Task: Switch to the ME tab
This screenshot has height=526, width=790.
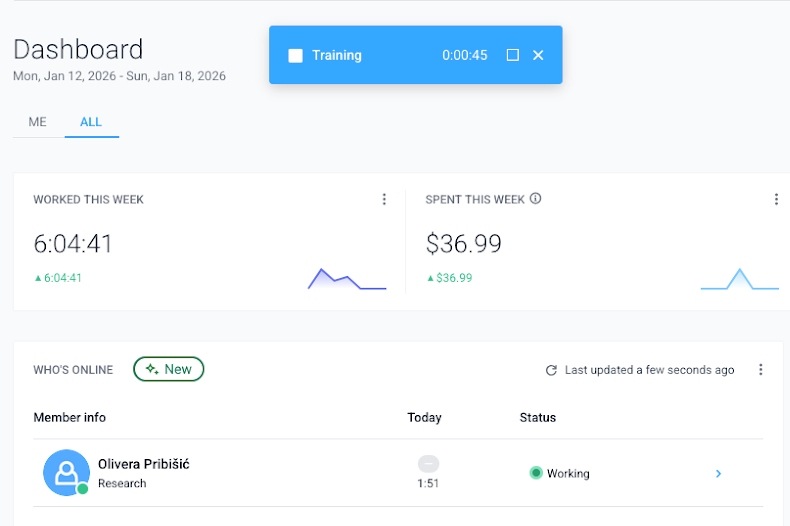Action: tap(37, 122)
